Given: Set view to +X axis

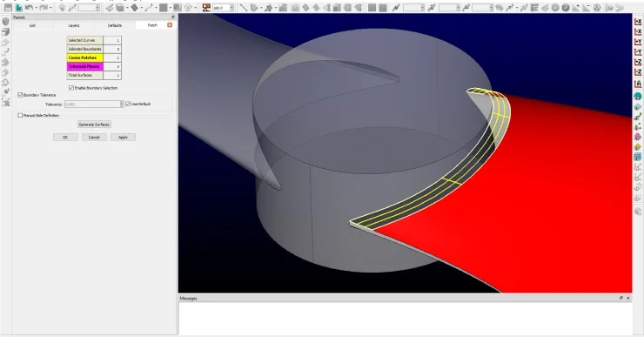Looking at the screenshot, I should [x=638, y=22].
